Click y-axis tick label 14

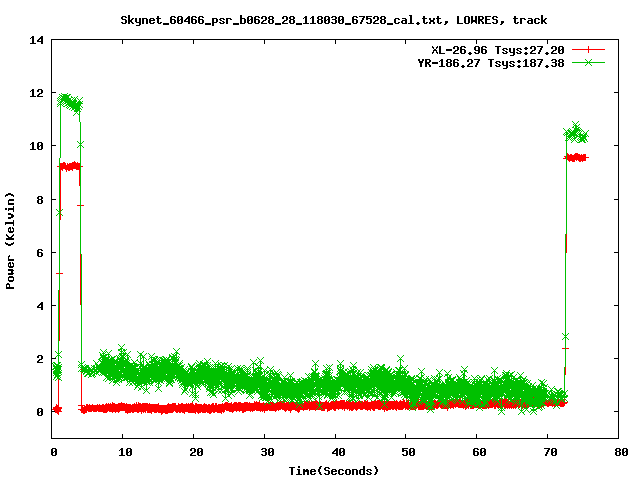pos(36,40)
